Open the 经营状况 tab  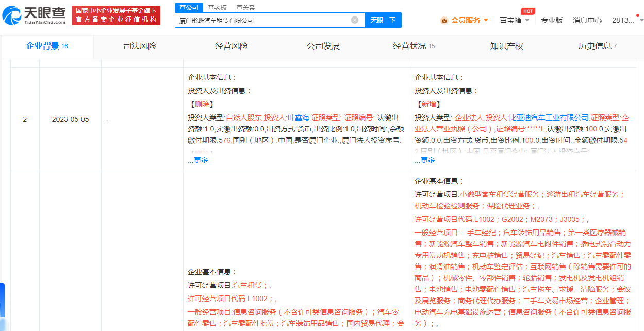414,46
